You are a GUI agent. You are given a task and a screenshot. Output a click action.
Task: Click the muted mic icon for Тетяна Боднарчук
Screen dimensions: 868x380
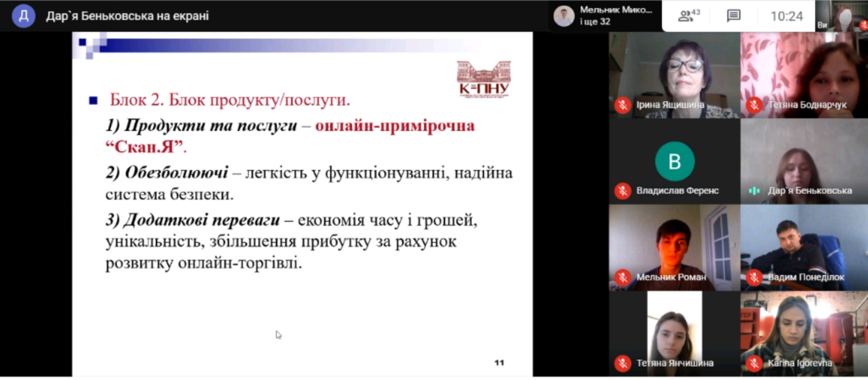[x=754, y=105]
